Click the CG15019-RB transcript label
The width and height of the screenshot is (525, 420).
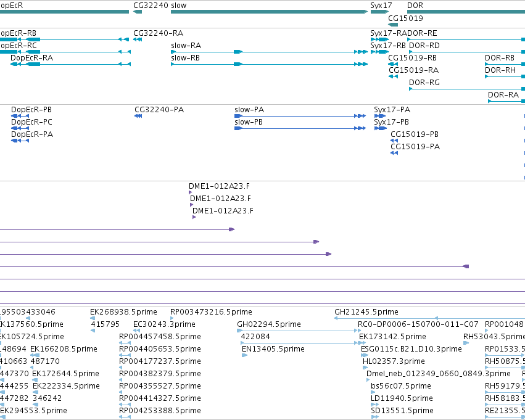[x=413, y=58]
